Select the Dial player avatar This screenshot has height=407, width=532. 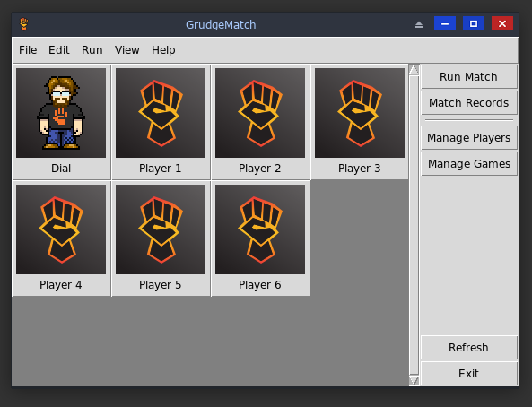coord(61,113)
